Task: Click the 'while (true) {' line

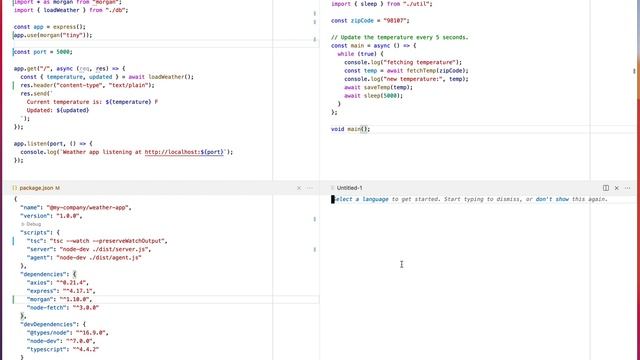Action: click(x=360, y=54)
